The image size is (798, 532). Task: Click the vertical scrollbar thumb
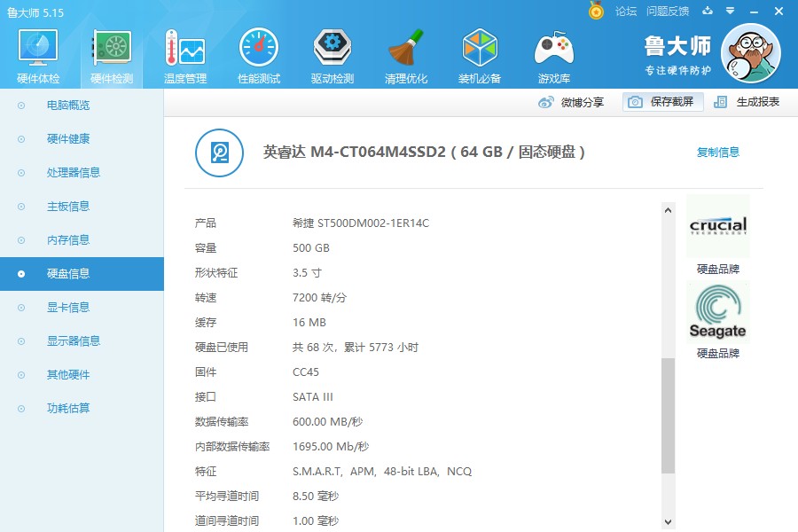point(669,416)
